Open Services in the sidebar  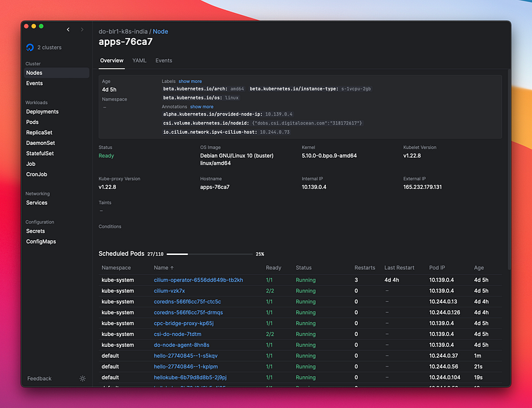pyautogui.click(x=37, y=203)
